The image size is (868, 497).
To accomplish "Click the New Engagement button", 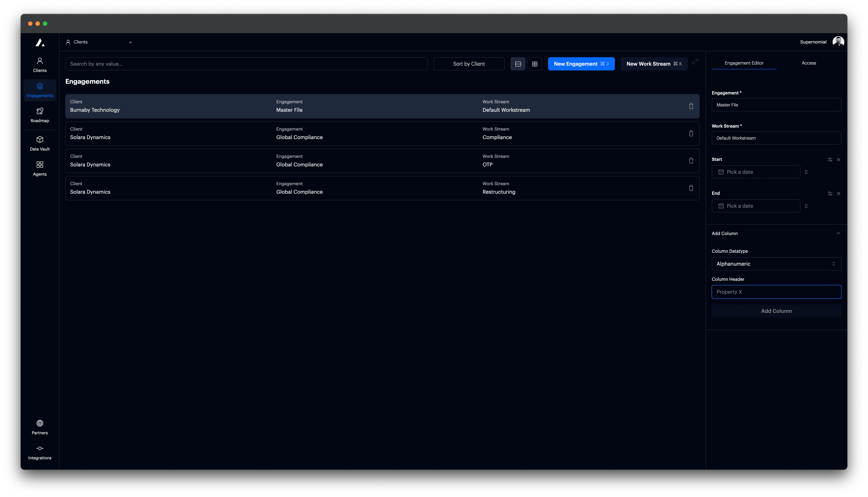I will (581, 63).
